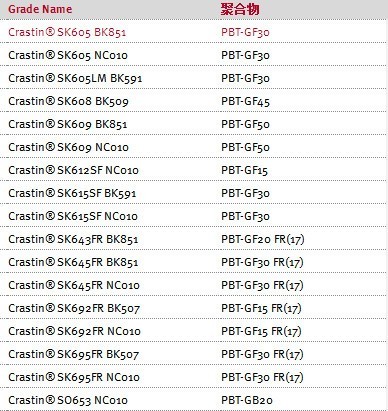388x411 pixels.
Task: Click Crastin SK615SF BK591 grade name
Action: pyautogui.click(x=72, y=193)
